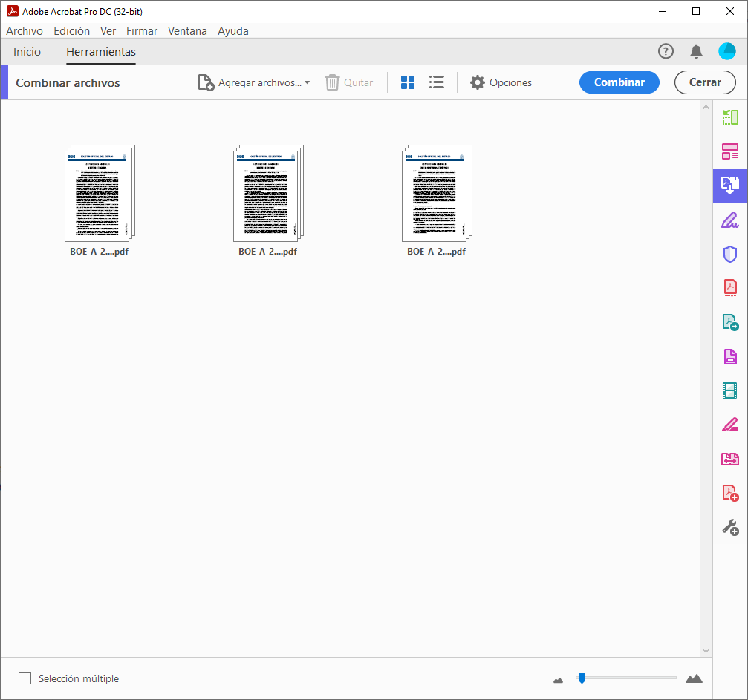Image resolution: width=748 pixels, height=700 pixels.
Task: Switch to list view mode
Action: coord(436,82)
